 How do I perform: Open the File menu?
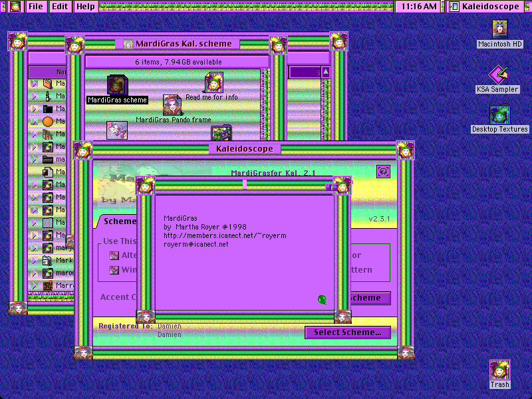36,7
